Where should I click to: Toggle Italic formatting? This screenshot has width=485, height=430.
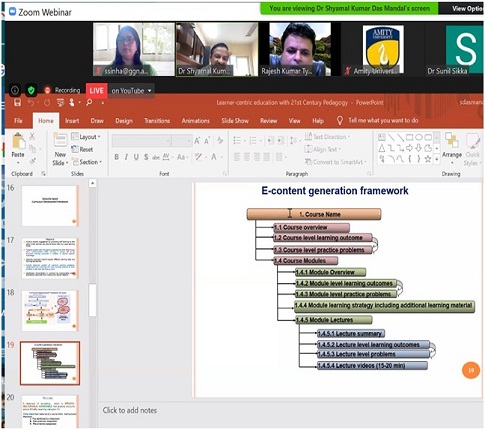[x=126, y=157]
